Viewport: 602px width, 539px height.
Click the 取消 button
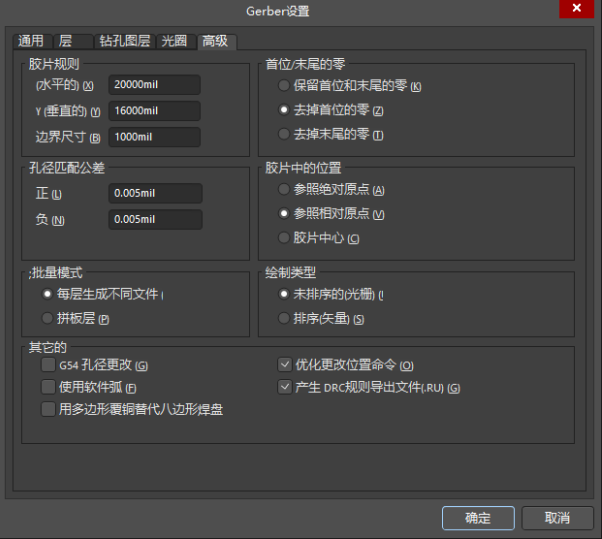(x=557, y=518)
